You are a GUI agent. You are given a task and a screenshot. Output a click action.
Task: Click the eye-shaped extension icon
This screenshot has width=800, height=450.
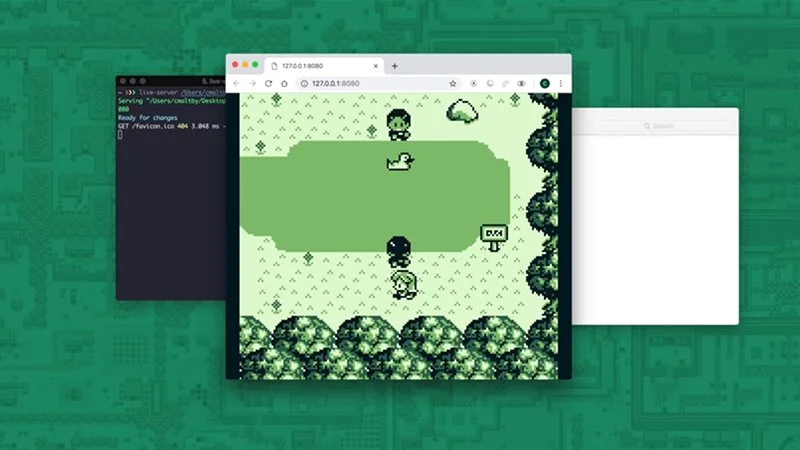[x=521, y=84]
